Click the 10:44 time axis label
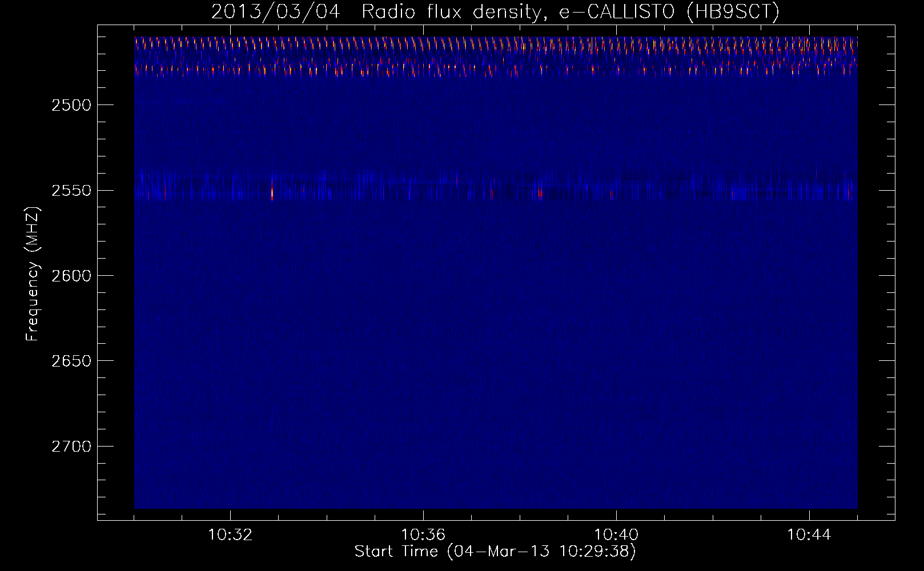This screenshot has height=571, width=924. [809, 535]
